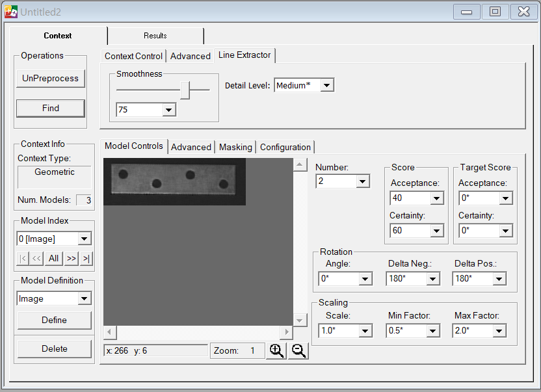Open upper Advanced tab beside Context Control
Viewport: 541px width, 392px height.
(191, 57)
